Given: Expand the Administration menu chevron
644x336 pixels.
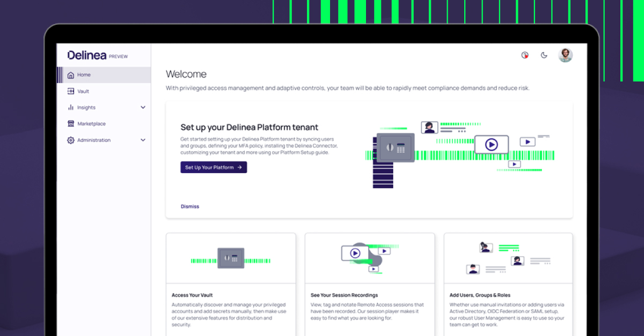Looking at the screenshot, I should [143, 140].
